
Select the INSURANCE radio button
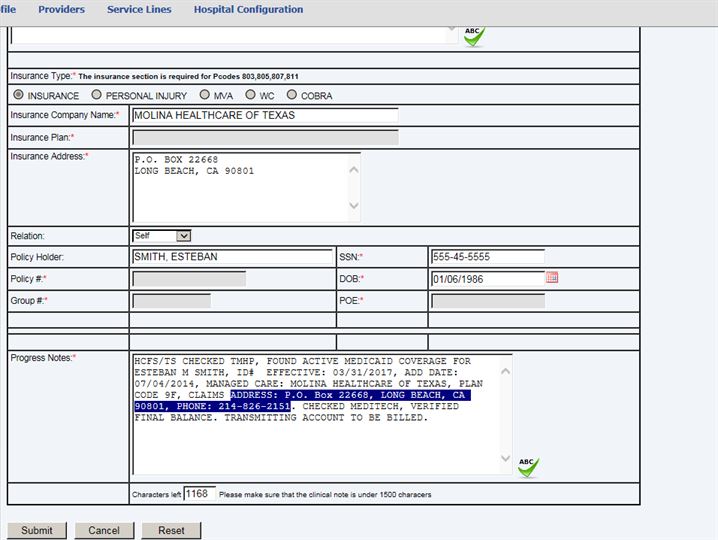pos(18,96)
